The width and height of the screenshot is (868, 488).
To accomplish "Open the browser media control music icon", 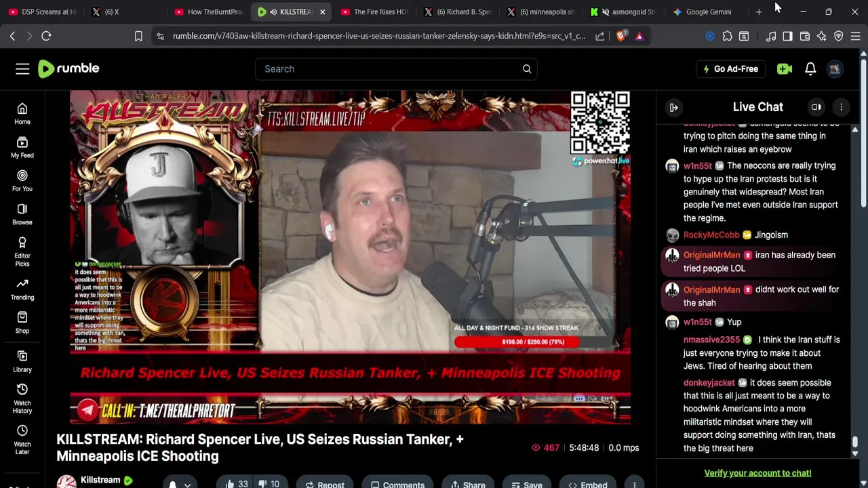I will click(x=771, y=36).
